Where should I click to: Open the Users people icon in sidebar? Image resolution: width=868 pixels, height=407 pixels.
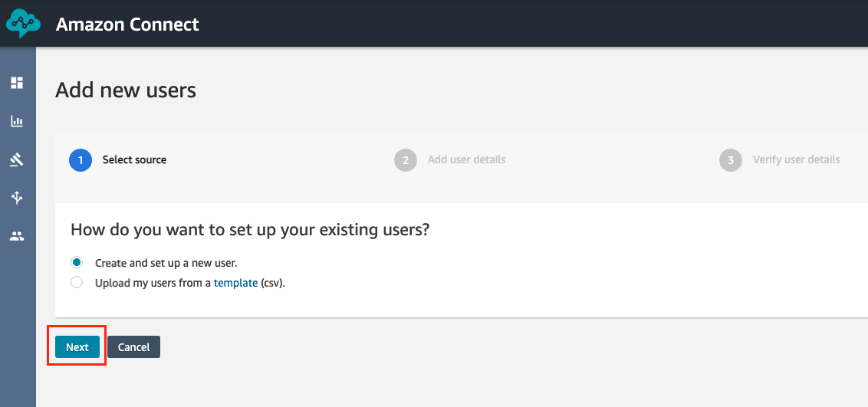pyautogui.click(x=17, y=237)
